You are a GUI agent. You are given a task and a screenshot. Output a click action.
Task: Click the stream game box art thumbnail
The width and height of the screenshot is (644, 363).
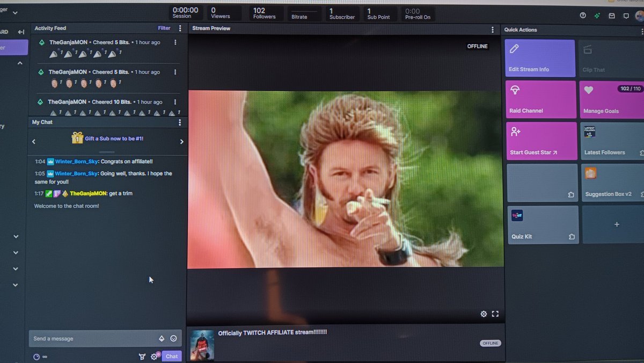[x=202, y=345]
